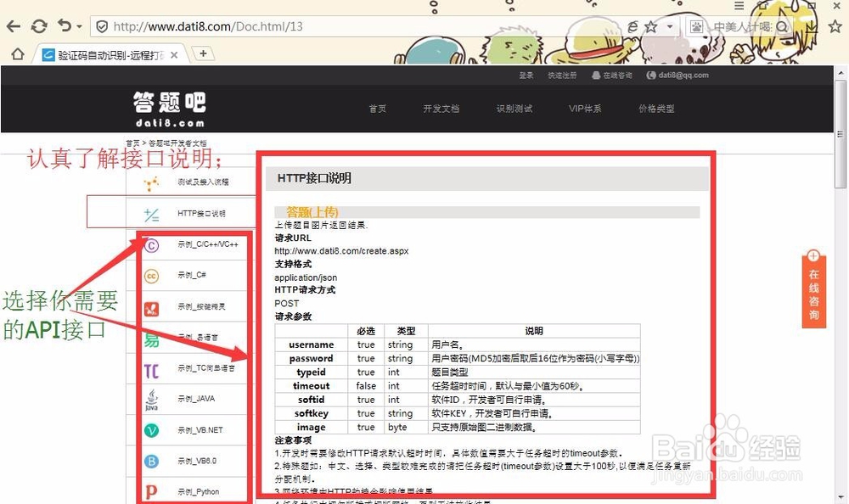Click the paw search engine icon
Image resolution: width=849 pixels, height=504 pixels.
click(x=696, y=26)
